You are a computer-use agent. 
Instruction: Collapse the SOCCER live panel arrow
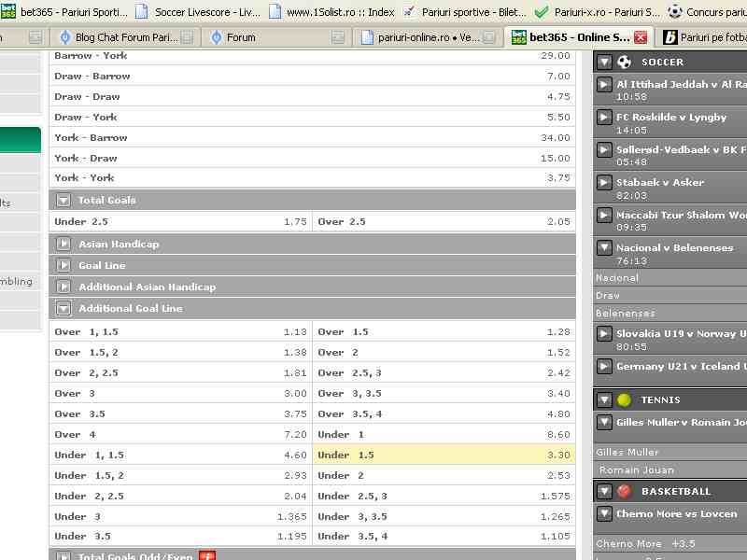coord(604,62)
